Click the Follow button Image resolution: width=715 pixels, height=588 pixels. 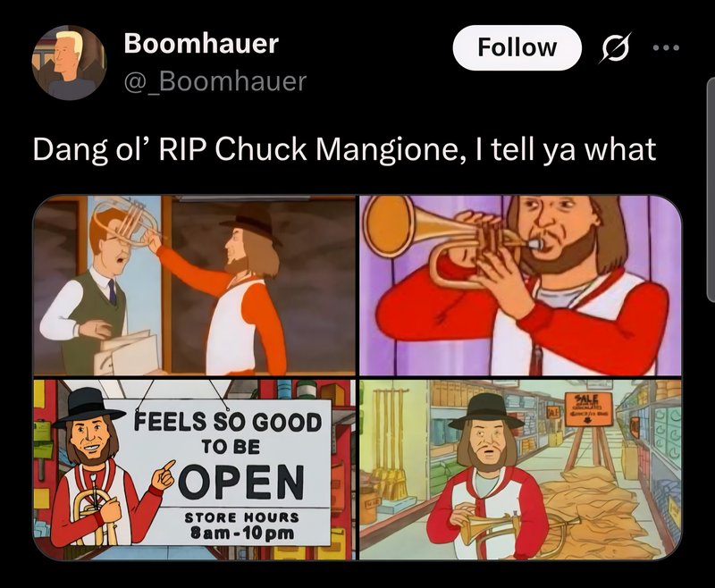coord(517,47)
